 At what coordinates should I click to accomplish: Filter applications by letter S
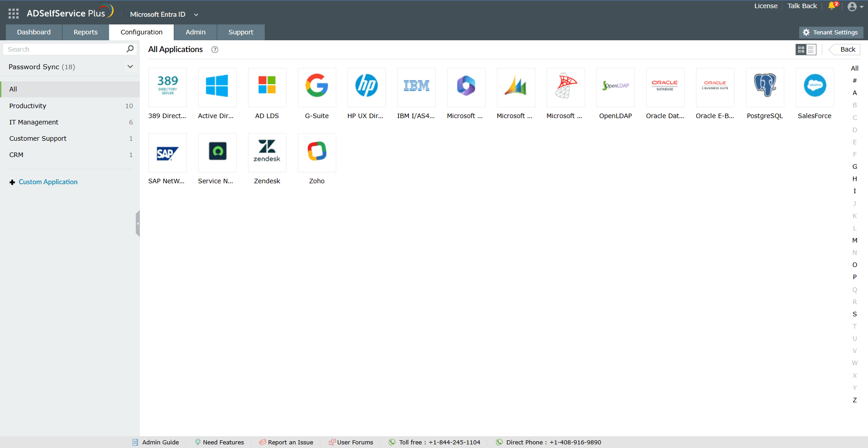point(854,314)
